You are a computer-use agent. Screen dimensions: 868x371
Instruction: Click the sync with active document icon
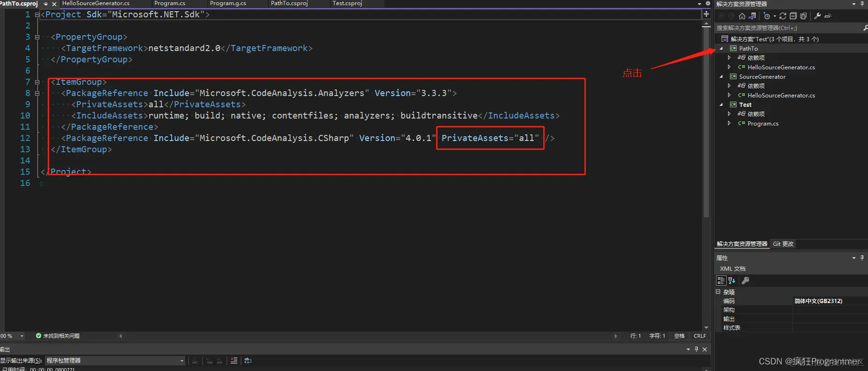[783, 16]
